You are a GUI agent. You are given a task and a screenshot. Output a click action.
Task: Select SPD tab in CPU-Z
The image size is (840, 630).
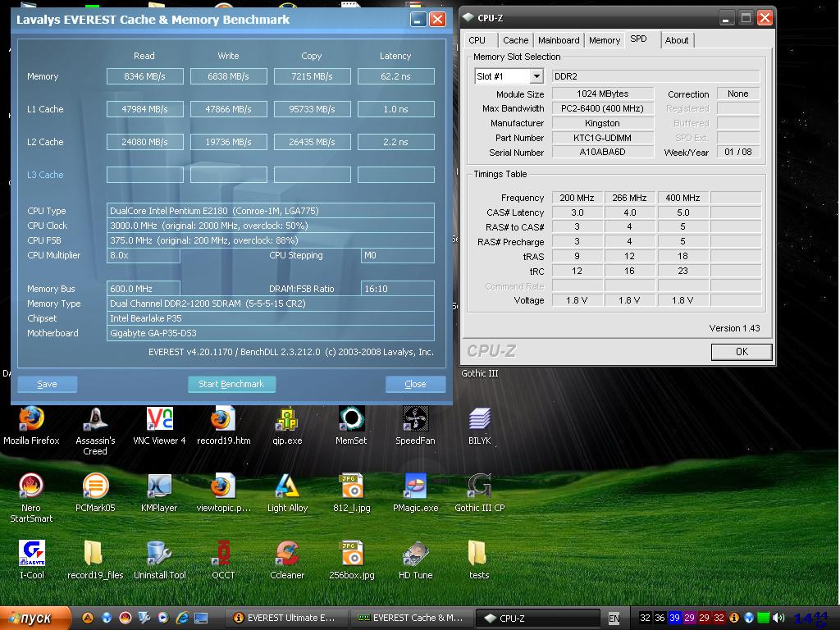[x=638, y=39]
